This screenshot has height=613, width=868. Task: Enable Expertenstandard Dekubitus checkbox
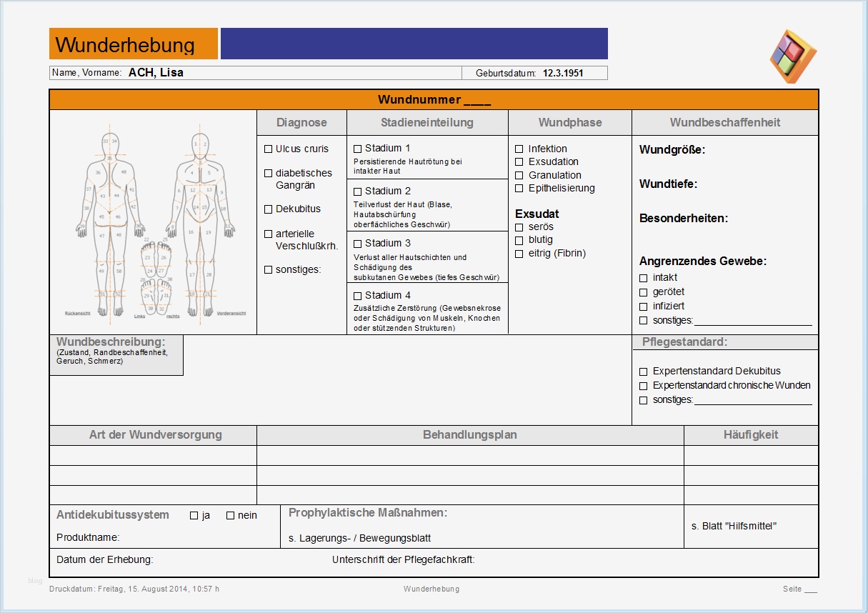tap(643, 371)
